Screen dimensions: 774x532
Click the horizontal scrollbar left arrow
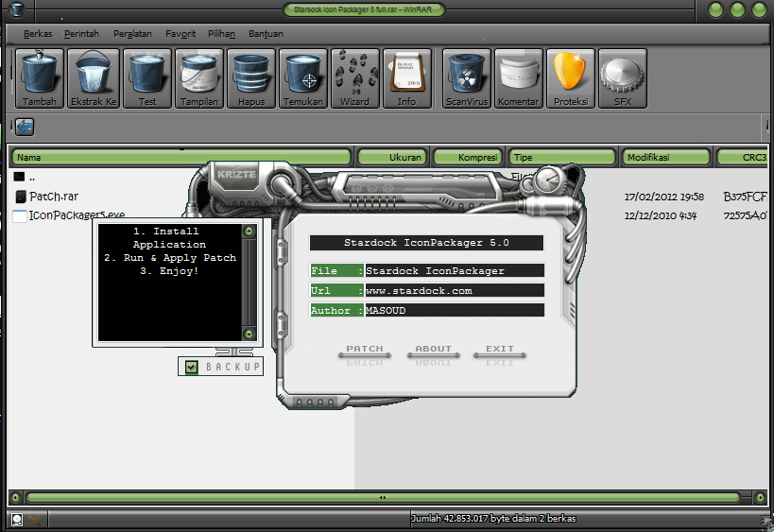point(15,497)
